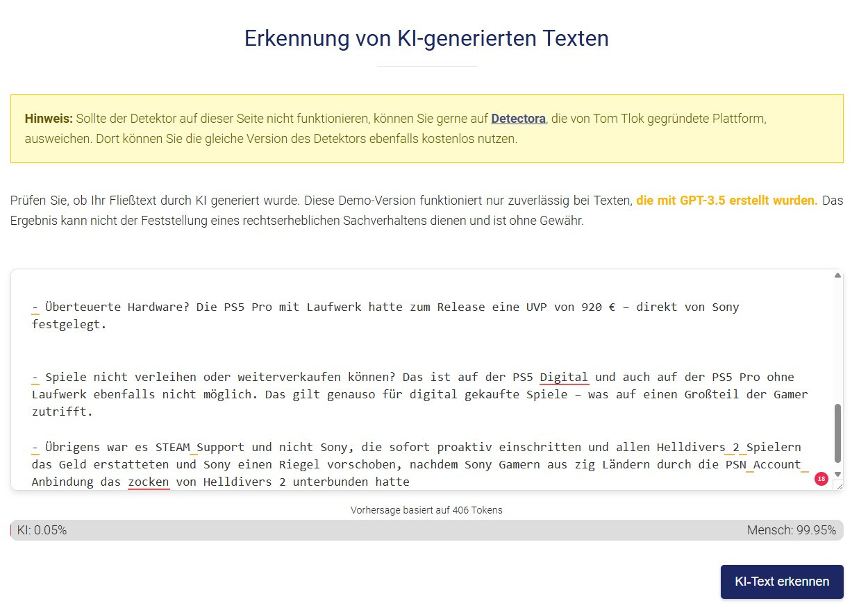Click the orange text 'die mit GPT-3.5 erstellt wurden.'
This screenshot has height=610, width=868.
pyautogui.click(x=727, y=201)
